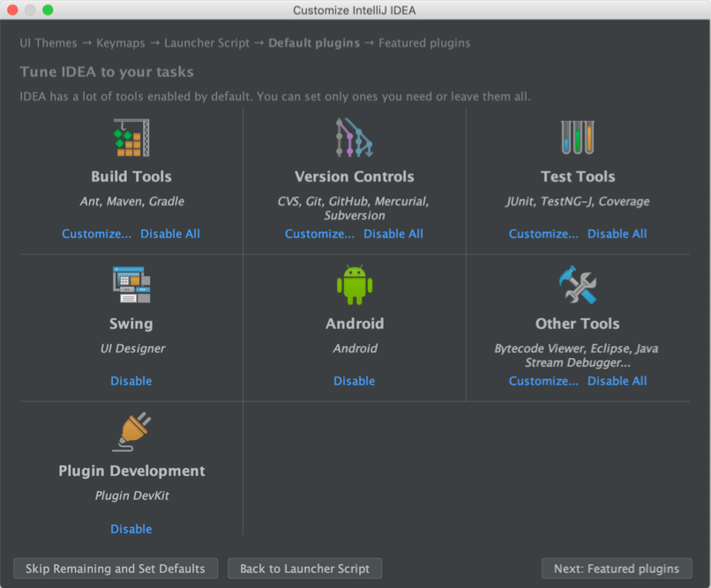Click the 'Plugin DevKit' description

click(132, 495)
